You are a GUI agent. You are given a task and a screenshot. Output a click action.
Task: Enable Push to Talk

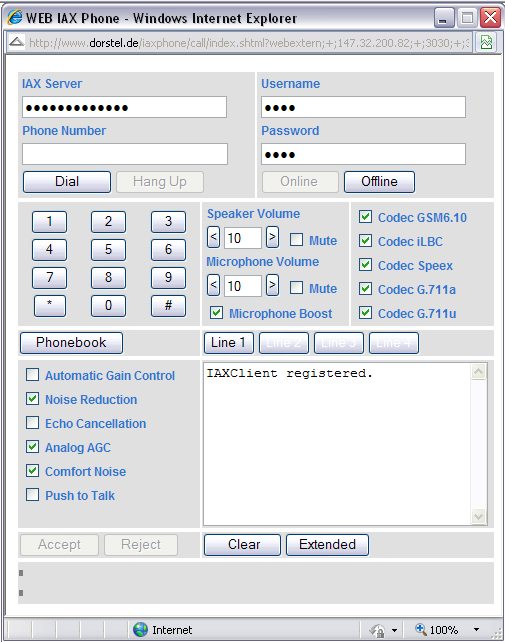point(32,495)
